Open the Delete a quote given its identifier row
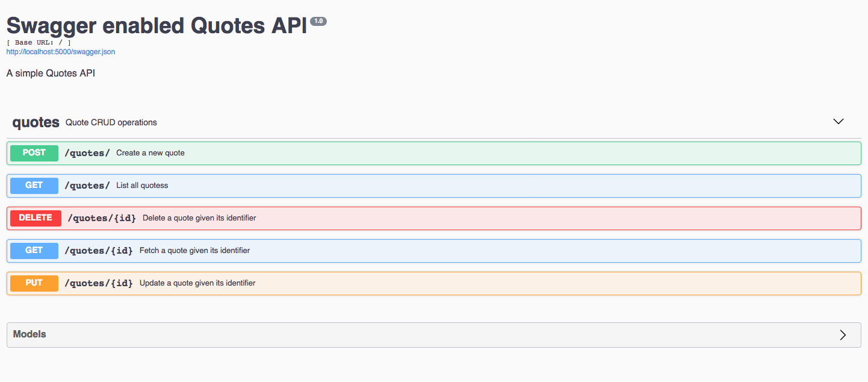This screenshot has height=382, width=868. (x=199, y=218)
